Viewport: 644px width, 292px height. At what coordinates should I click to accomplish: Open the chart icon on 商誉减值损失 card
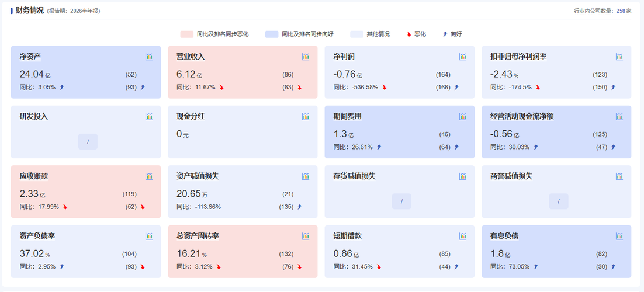619,176
